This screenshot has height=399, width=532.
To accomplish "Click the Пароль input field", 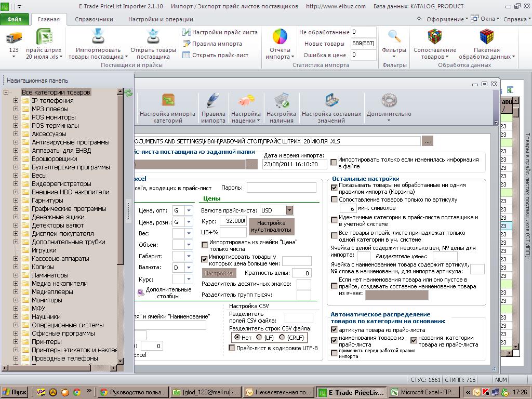I will click(x=282, y=188).
